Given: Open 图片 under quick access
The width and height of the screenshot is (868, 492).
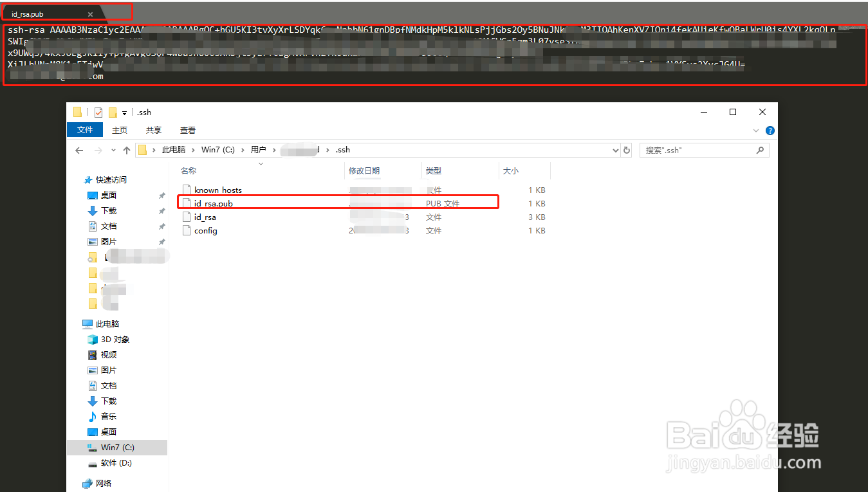Looking at the screenshot, I should [109, 241].
